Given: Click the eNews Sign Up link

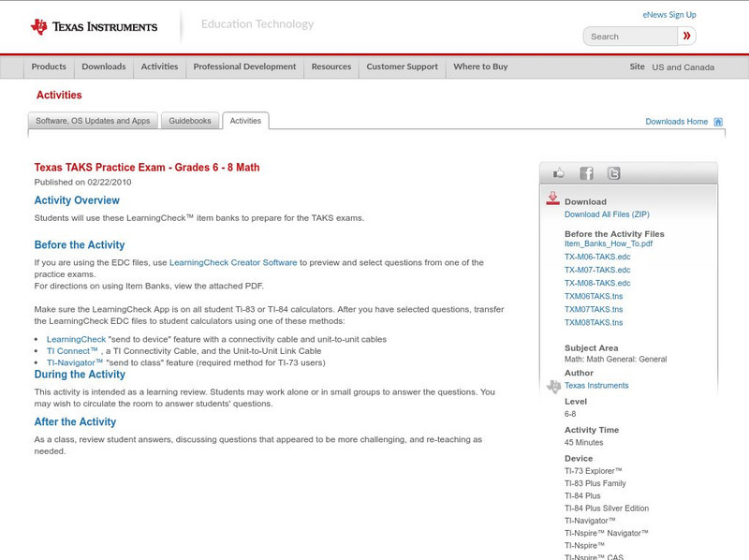Looking at the screenshot, I should point(668,14).
